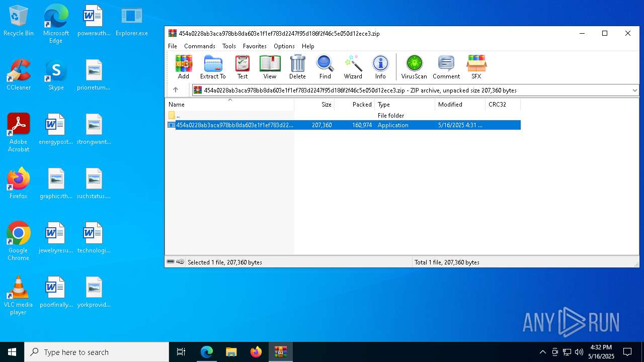
Task: Open the notification center icon
Action: coord(627,352)
